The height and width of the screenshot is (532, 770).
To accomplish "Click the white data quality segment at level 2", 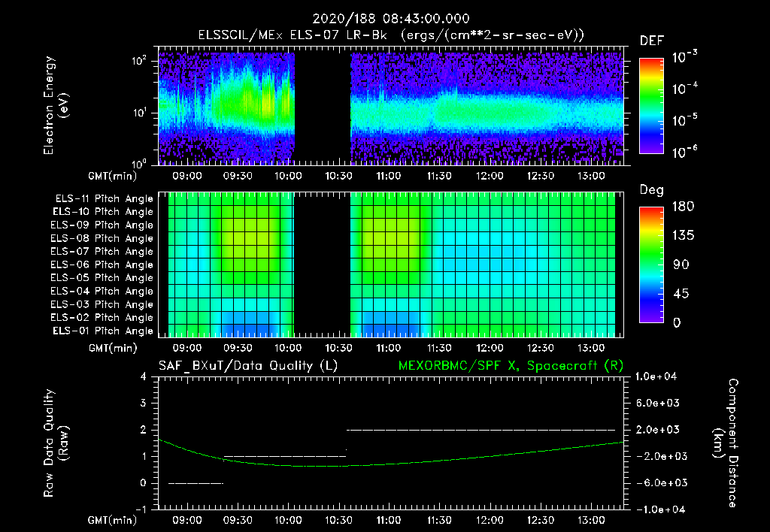I will pos(480,430).
